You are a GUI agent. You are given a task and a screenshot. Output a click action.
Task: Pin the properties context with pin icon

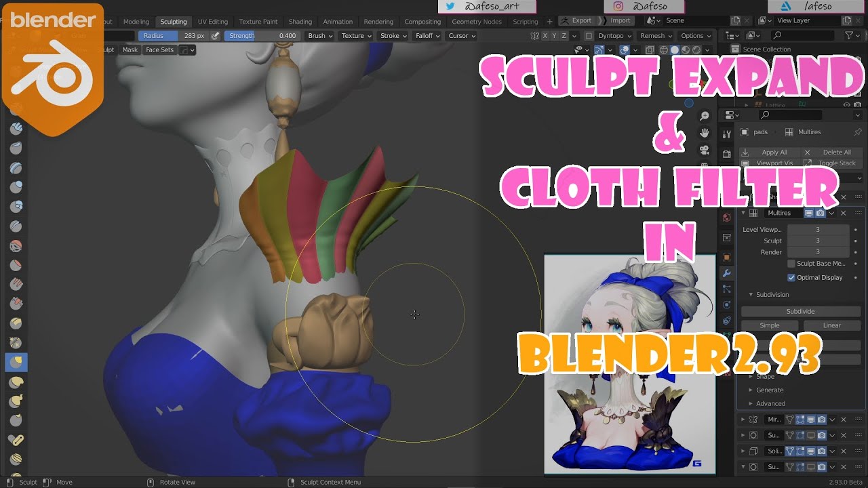pos(858,132)
